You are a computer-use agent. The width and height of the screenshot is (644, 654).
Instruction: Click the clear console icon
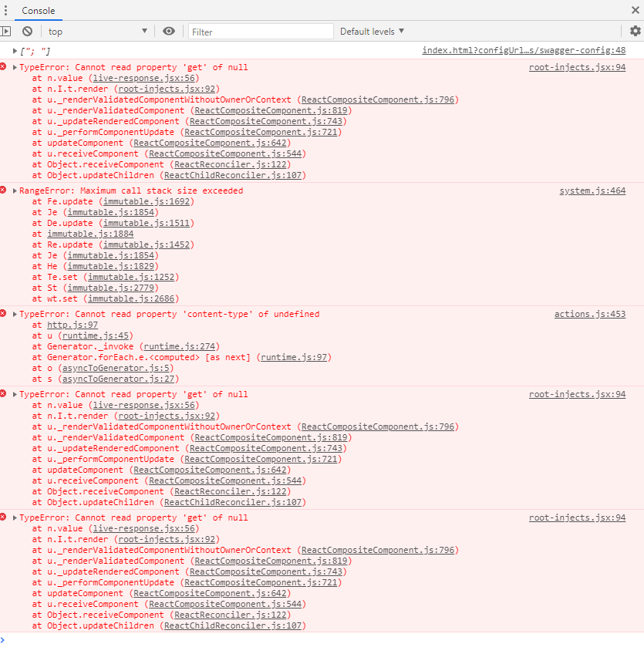click(x=26, y=31)
